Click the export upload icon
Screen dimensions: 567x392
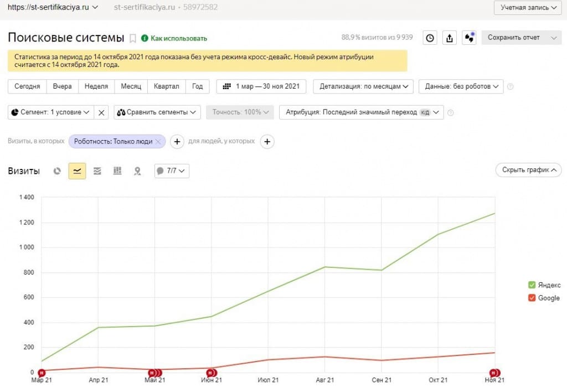(450, 38)
